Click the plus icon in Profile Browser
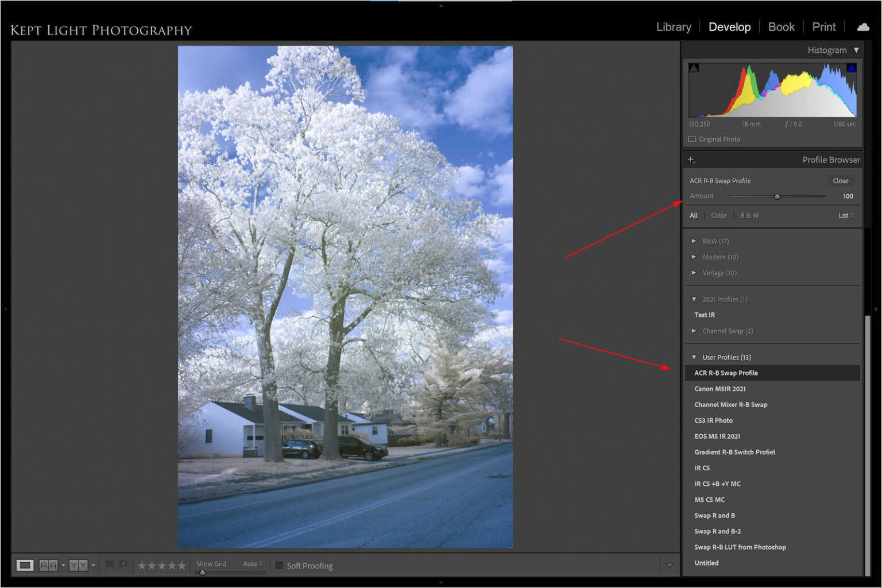This screenshot has width=882, height=588. 691,160
